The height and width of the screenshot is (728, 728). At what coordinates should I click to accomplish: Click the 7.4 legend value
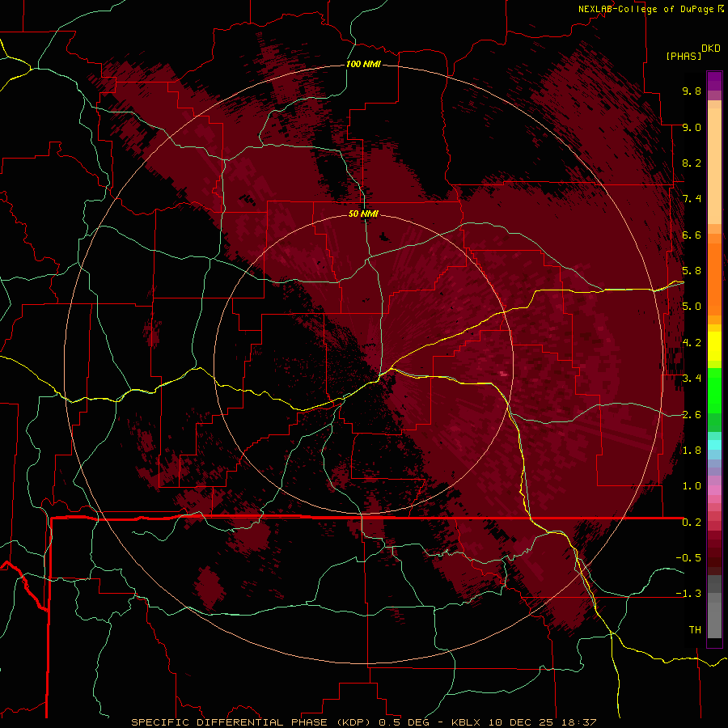692,199
